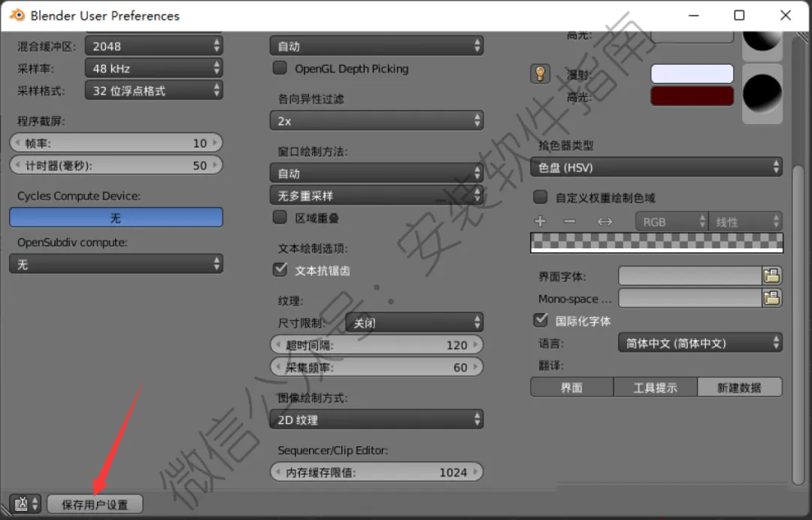Click the Cycles Compute Device label
Screen dimensions: 812x520
click(79, 196)
